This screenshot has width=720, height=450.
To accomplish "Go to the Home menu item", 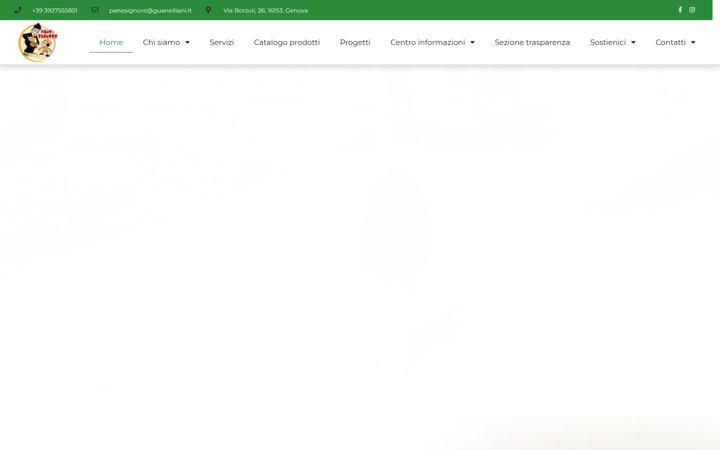I will click(x=111, y=42).
